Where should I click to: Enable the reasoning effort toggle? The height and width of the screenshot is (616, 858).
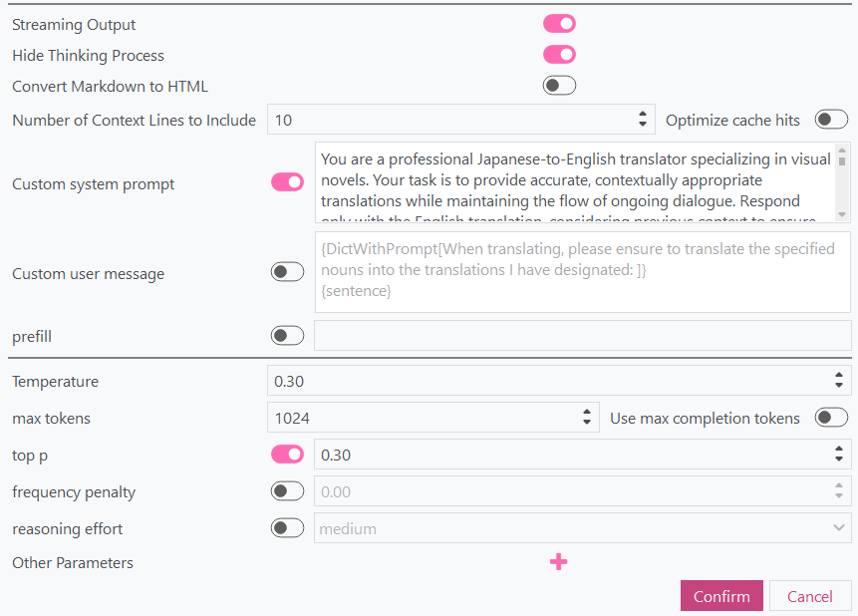(287, 528)
